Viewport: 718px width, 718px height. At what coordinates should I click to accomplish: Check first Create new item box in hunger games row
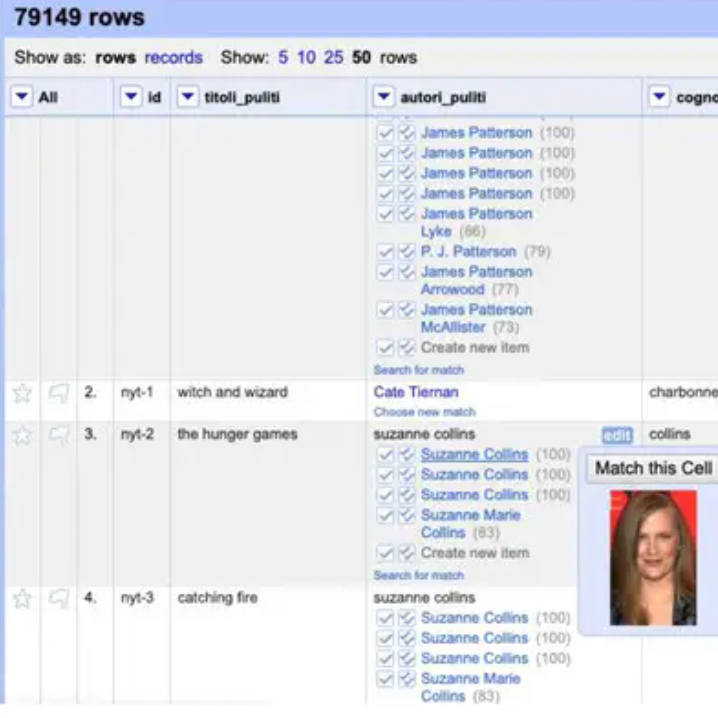pyautogui.click(x=385, y=553)
